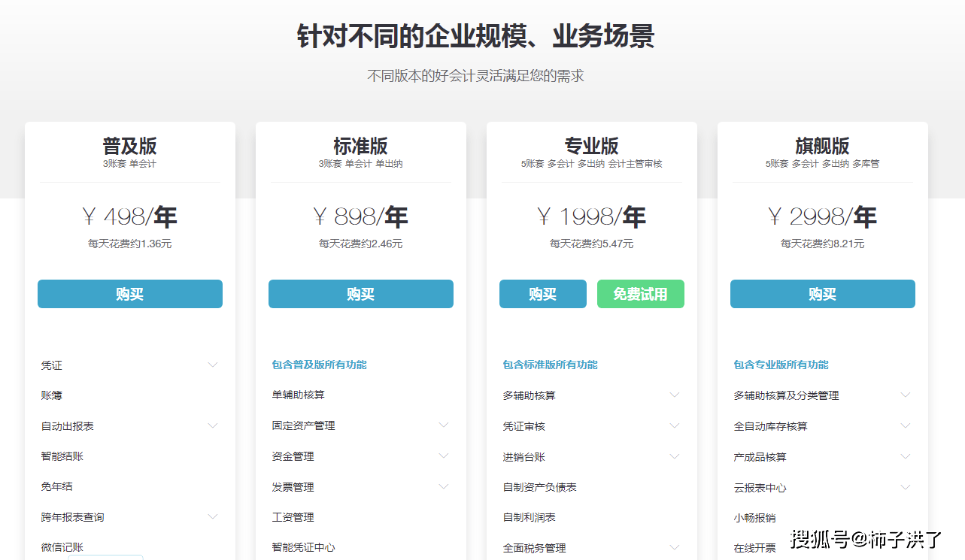Expand the 全自动库存核算 feature row

tap(906, 425)
